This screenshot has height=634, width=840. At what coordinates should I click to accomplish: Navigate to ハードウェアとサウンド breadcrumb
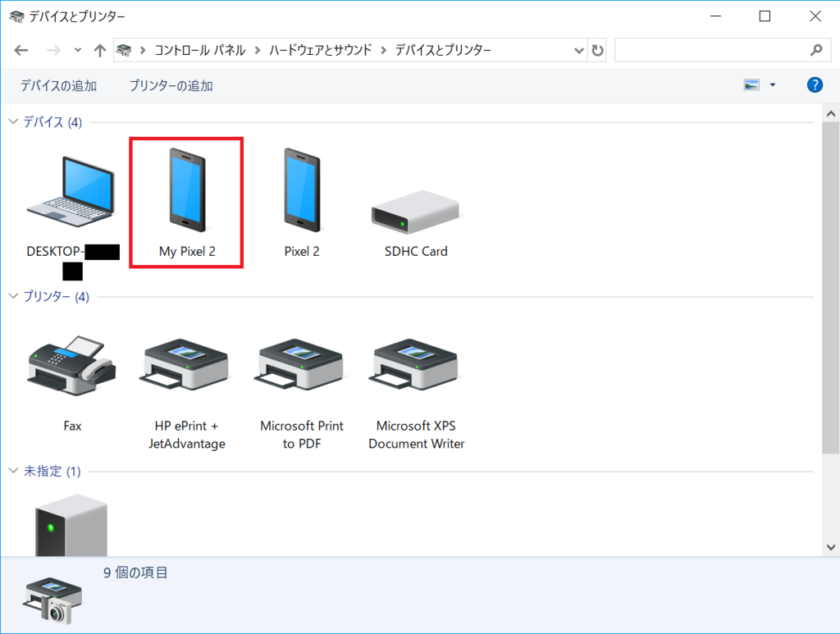pos(321,50)
